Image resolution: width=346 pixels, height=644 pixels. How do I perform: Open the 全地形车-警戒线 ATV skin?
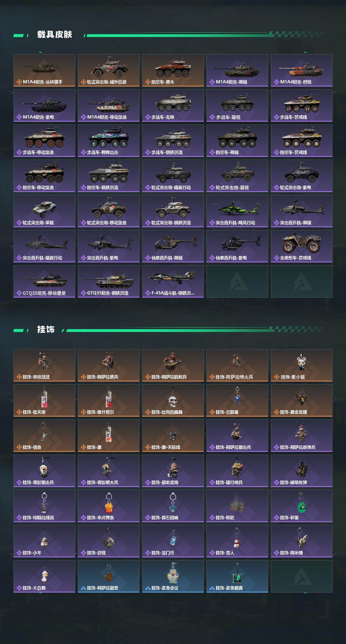302,246
